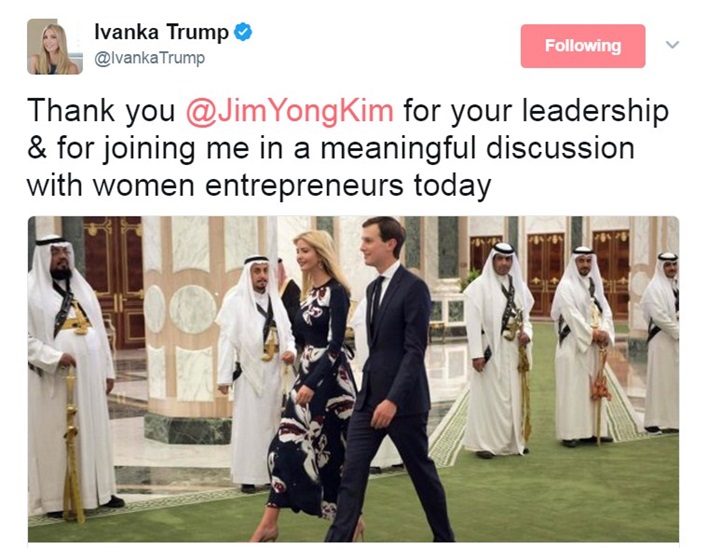Select the guard at photo's far right

click(661, 342)
